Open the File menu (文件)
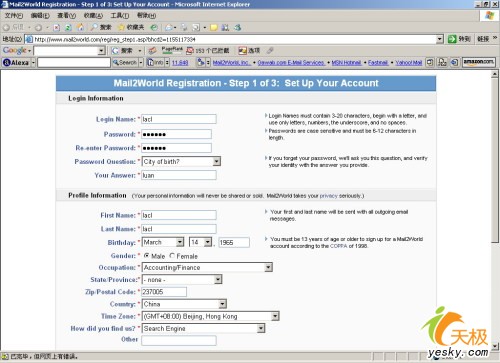Image resolution: width=500 pixels, height=363 pixels. [14, 15]
